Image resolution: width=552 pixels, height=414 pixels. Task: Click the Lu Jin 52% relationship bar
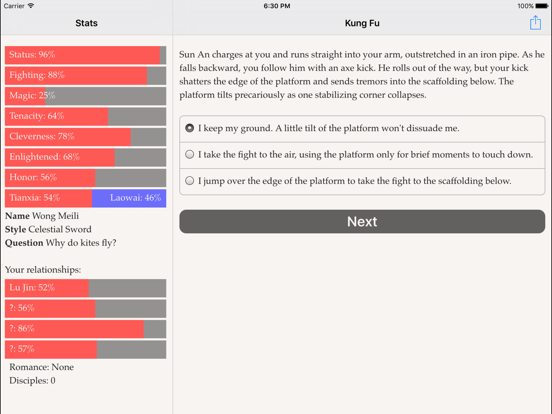pyautogui.click(x=86, y=288)
